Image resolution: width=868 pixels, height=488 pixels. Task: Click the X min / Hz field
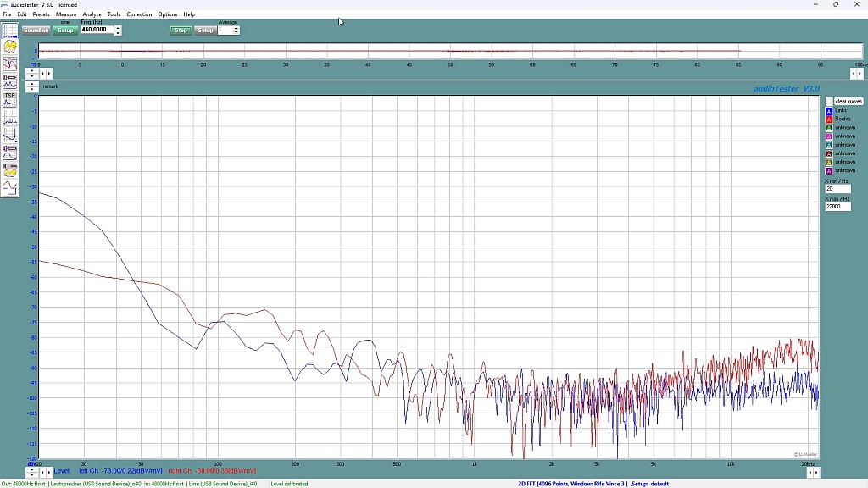tap(837, 189)
